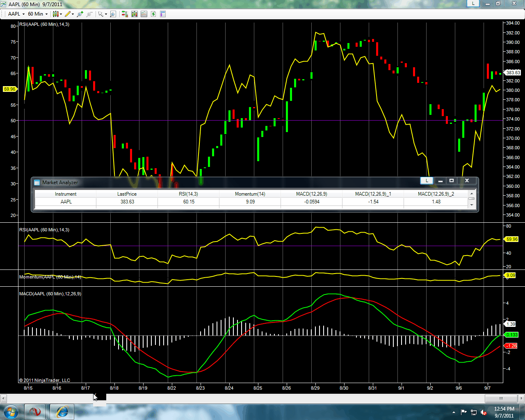Select the 9.09 Momentum cell in Market Analyzer
Image resolution: width=525 pixels, height=420 pixels.
pyautogui.click(x=250, y=202)
